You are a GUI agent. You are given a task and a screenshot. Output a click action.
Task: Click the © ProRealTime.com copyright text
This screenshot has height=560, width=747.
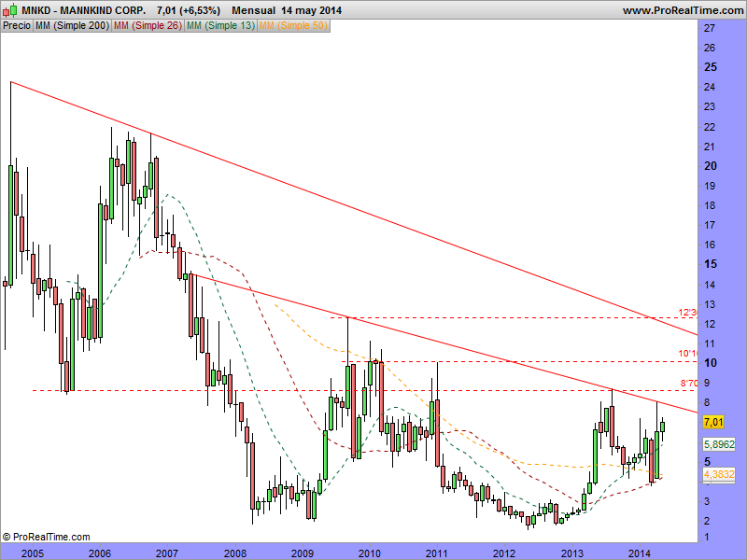46,538
